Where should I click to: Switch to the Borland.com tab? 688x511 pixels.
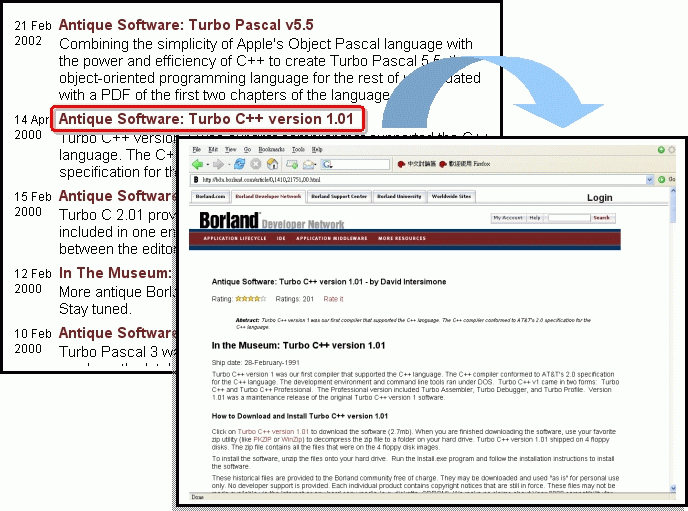pos(210,197)
